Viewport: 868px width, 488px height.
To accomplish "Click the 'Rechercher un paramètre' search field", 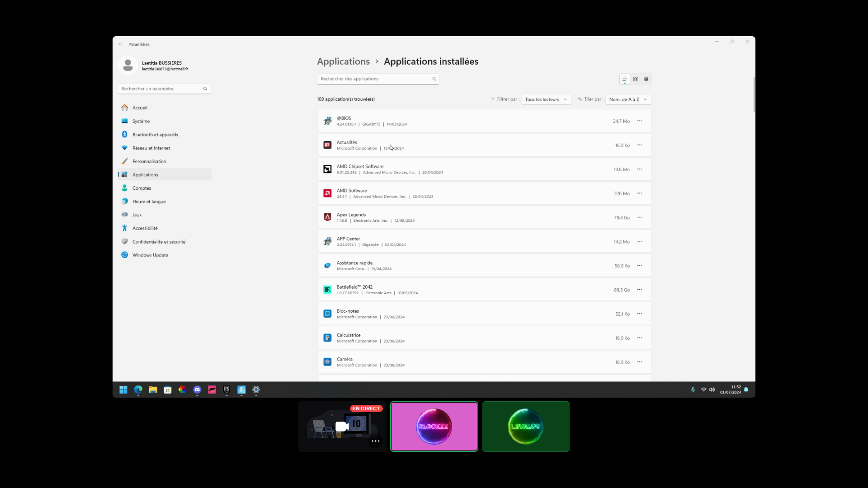I will tap(165, 89).
